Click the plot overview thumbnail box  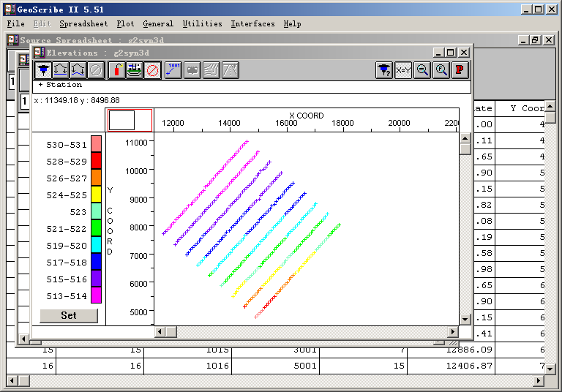click(x=130, y=121)
